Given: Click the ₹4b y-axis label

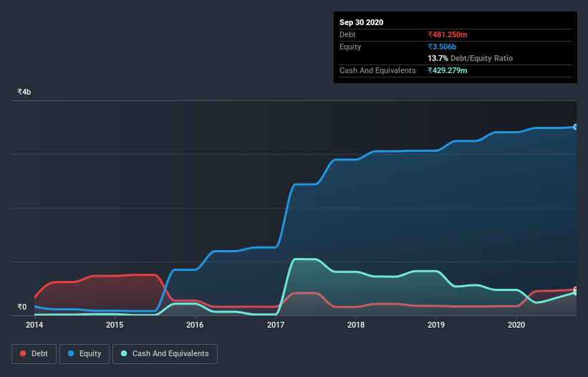Looking at the screenshot, I should click(x=24, y=92).
